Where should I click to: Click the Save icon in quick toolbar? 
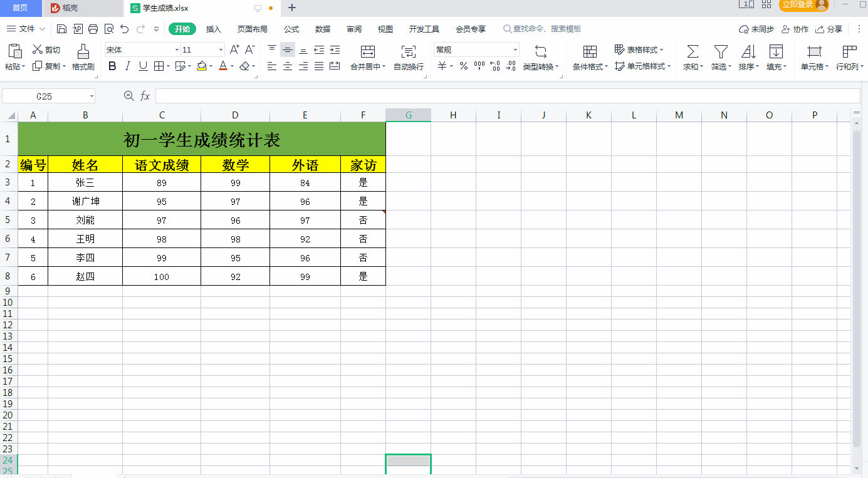[x=61, y=29]
